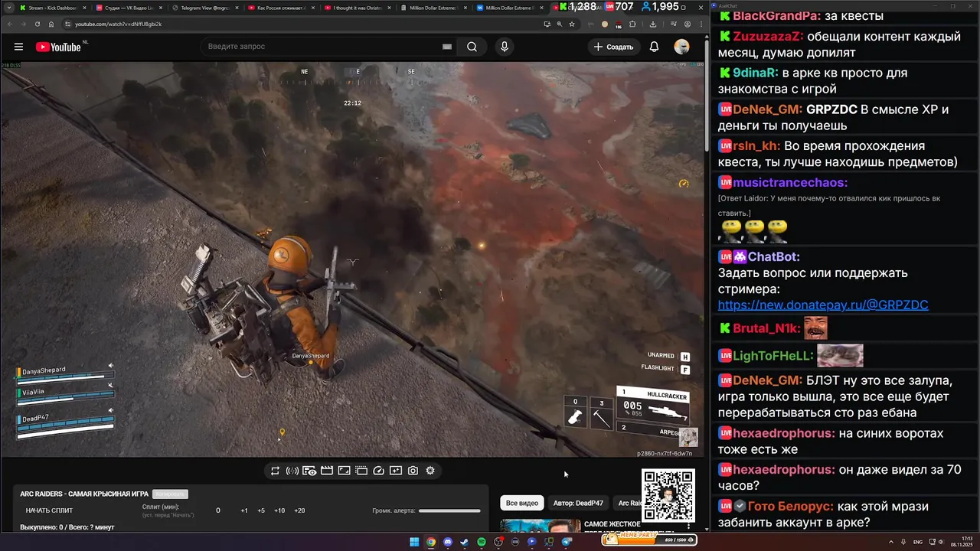Click the Создать create button
980x551 pixels.
pyautogui.click(x=613, y=47)
